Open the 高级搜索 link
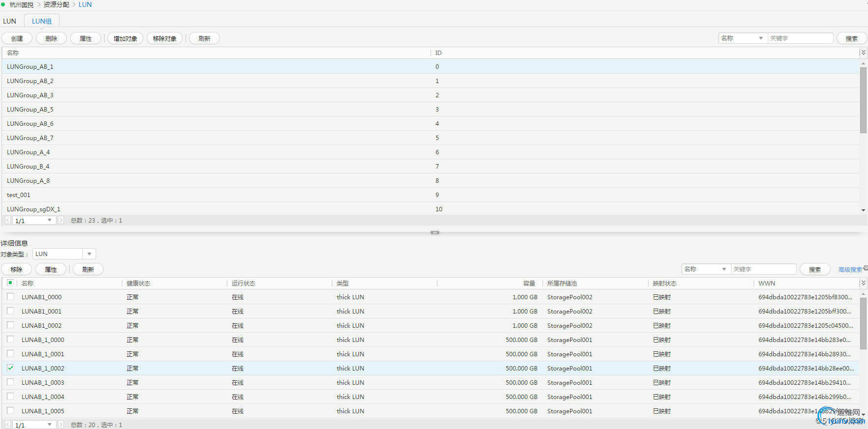 pyautogui.click(x=850, y=269)
